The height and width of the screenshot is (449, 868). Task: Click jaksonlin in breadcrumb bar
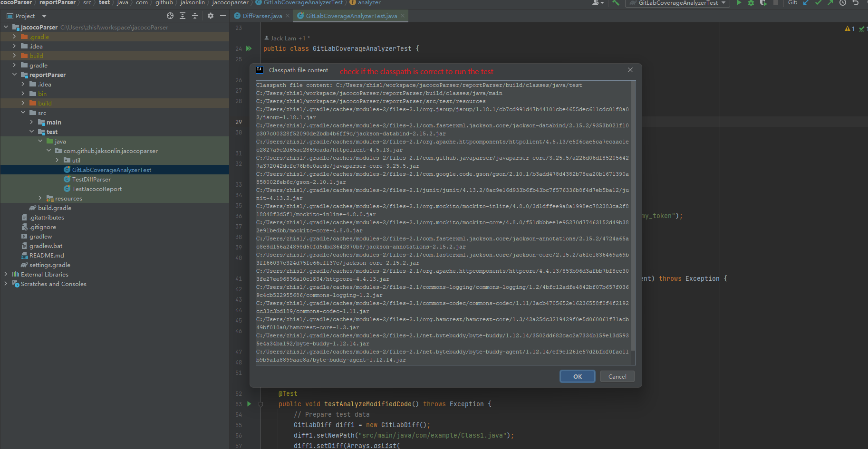(193, 3)
